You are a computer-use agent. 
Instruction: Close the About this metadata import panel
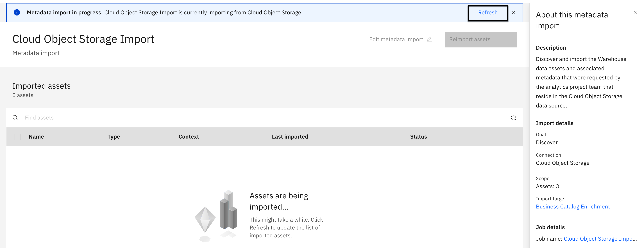pos(635,12)
